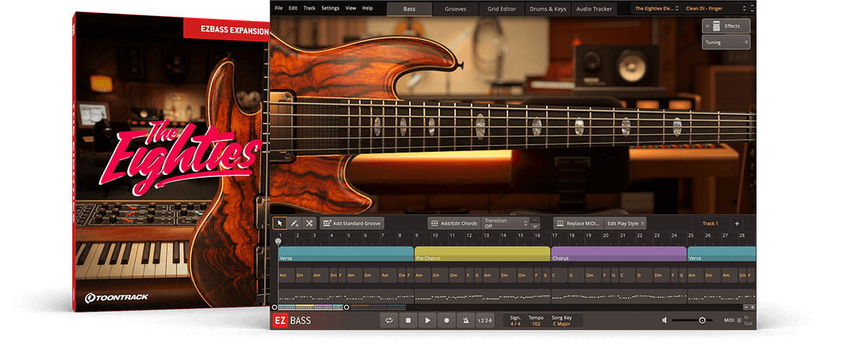Screen dimensions: 868x353
Task: Add a new track with plus icon
Action: click(x=737, y=224)
